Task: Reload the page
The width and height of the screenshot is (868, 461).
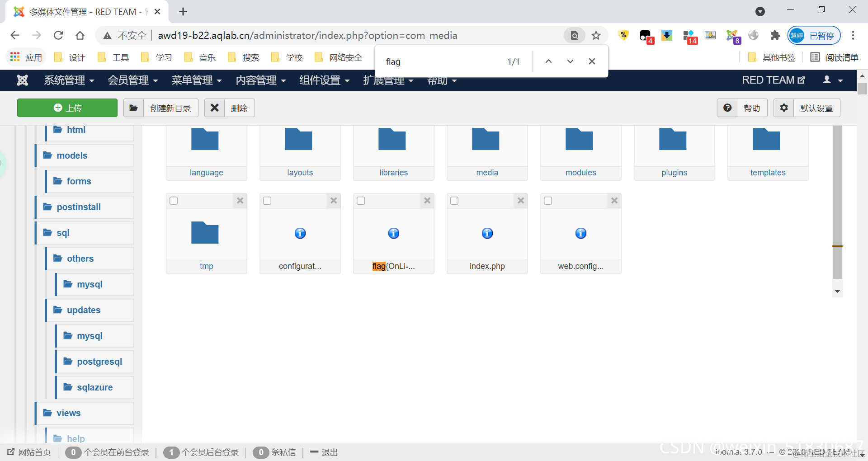Action: 58,35
